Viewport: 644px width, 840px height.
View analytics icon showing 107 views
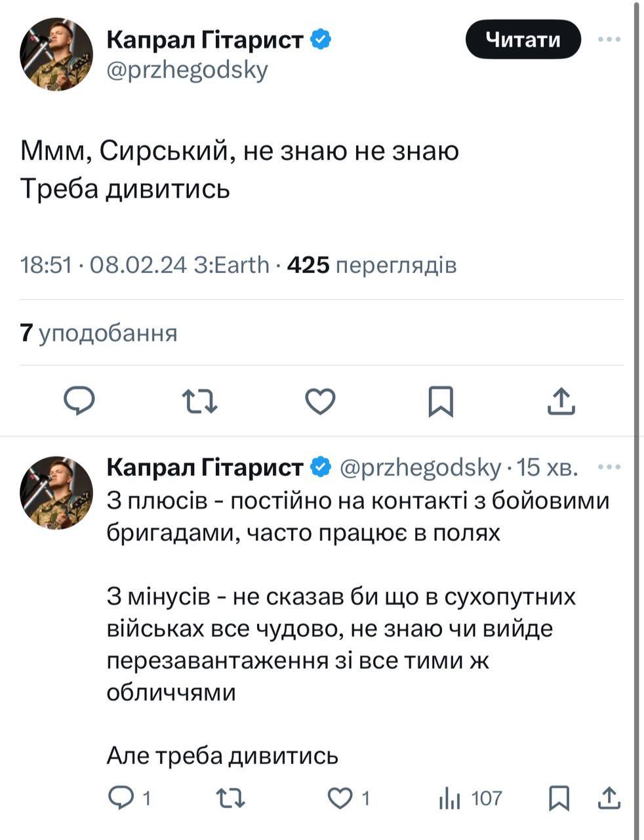(x=450, y=798)
